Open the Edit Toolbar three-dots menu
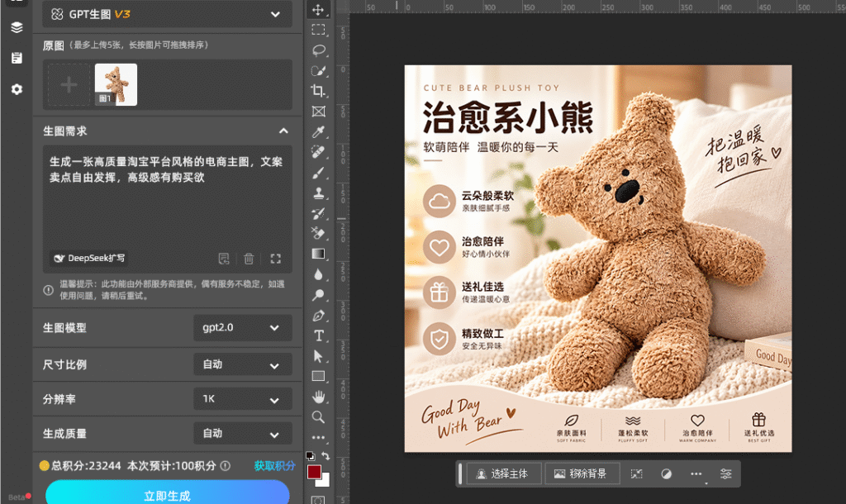The height and width of the screenshot is (504, 846). pos(318,437)
